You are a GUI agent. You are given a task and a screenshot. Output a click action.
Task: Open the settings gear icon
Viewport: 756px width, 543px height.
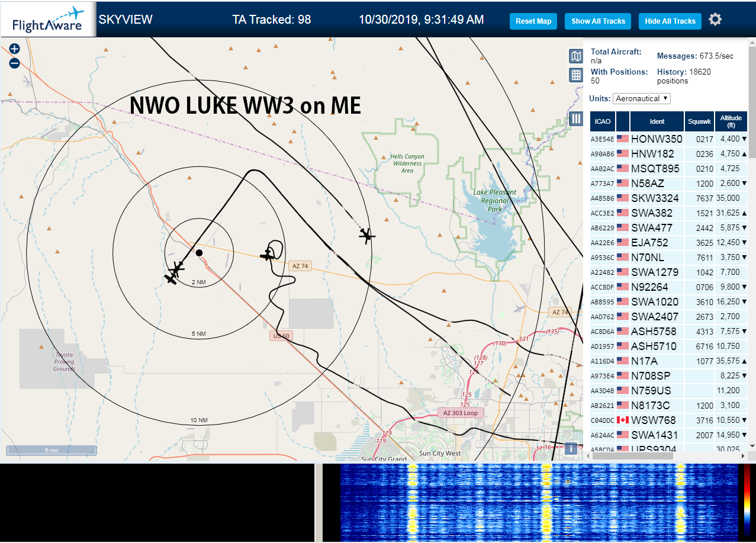click(715, 20)
